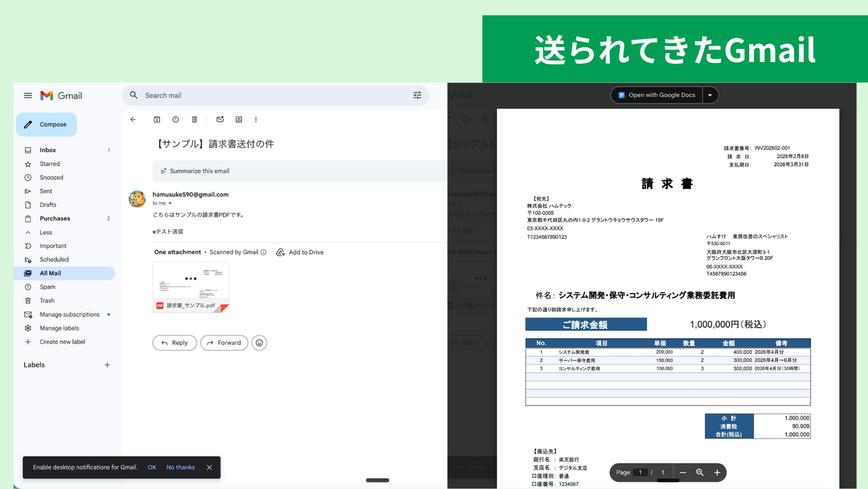Screen dimensions: 868x489
Task: Open the Sent folder
Action: (x=66, y=192)
